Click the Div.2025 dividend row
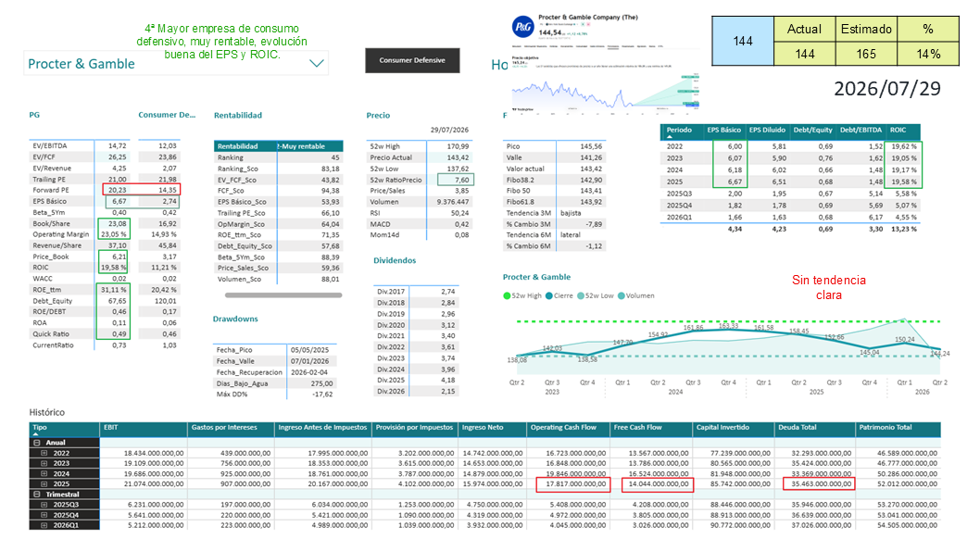The width and height of the screenshot is (980, 551). [416, 380]
